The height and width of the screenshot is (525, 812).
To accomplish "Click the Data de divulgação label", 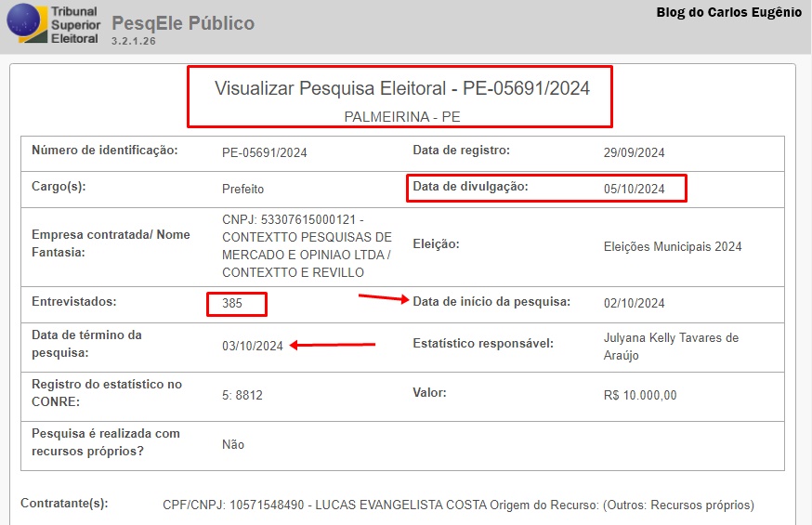I will (470, 187).
